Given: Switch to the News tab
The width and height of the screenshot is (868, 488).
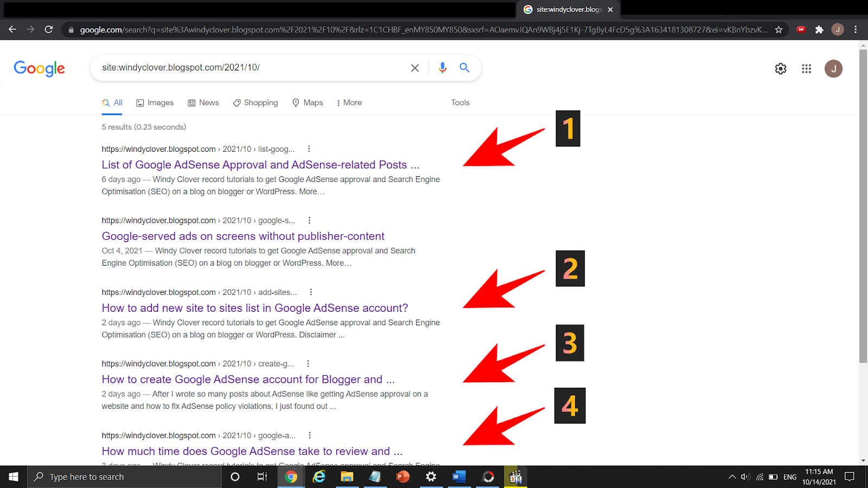Looking at the screenshot, I should 203,102.
